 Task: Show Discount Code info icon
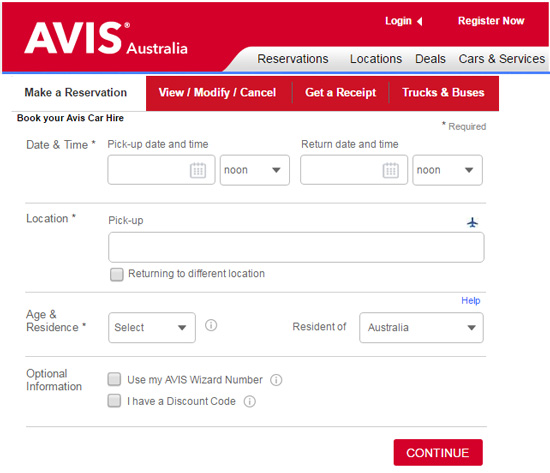click(249, 401)
